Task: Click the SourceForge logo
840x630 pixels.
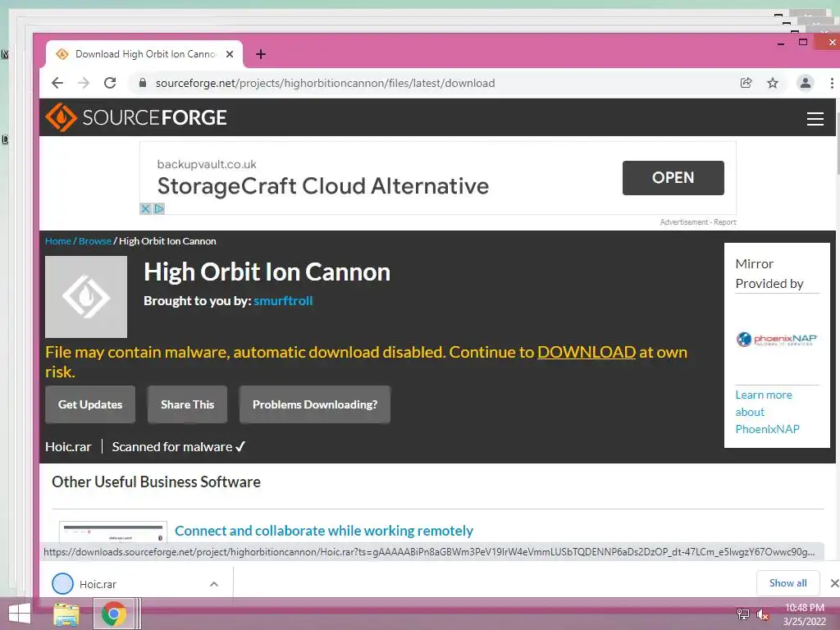Action: (x=136, y=117)
